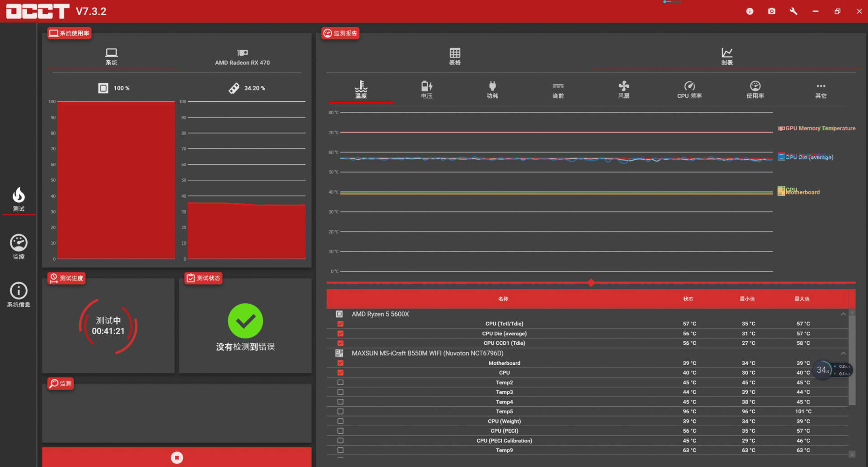The height and width of the screenshot is (467, 868).
Task: Open settings via the wrench icon
Action: point(793,11)
